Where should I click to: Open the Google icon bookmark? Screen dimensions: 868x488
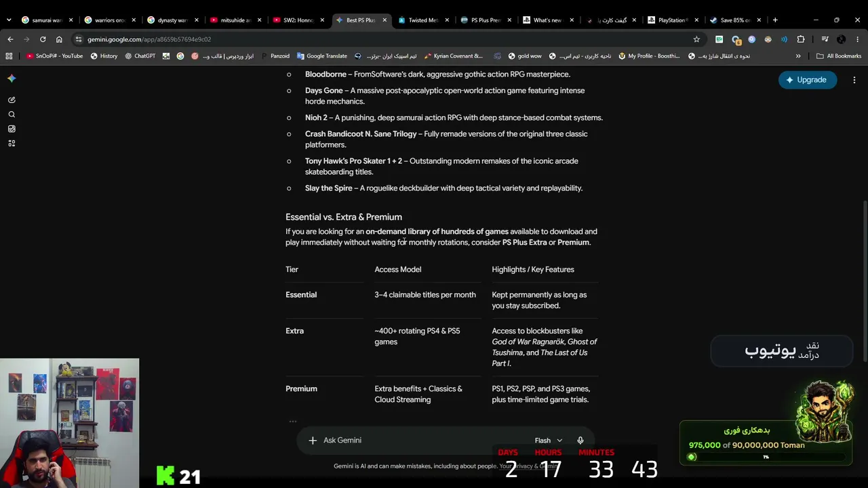[180, 56]
